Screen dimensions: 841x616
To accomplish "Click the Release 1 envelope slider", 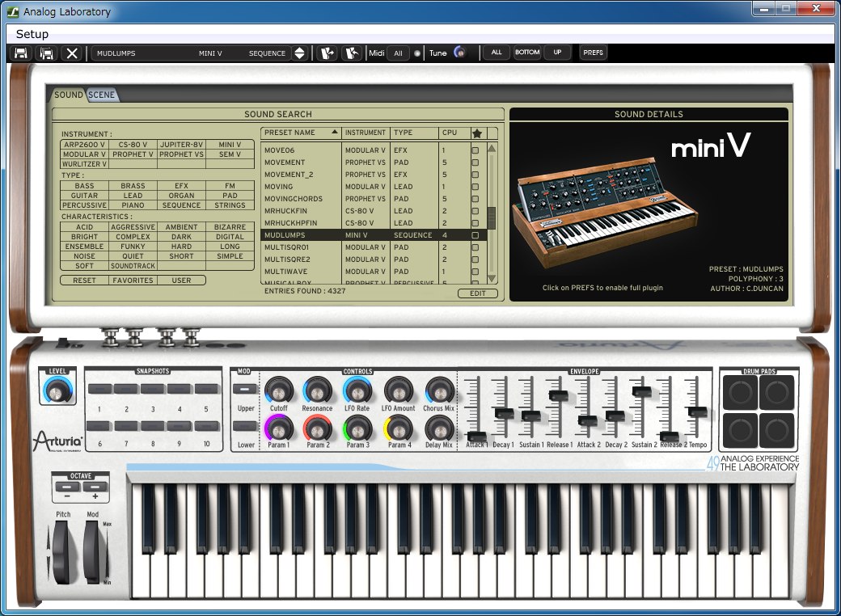I will click(x=558, y=395).
